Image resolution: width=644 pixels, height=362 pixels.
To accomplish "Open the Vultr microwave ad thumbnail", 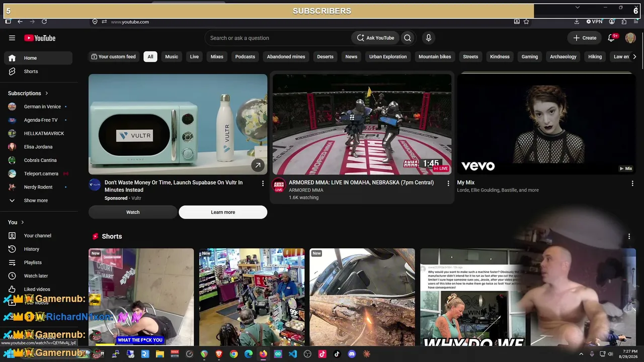I will tap(178, 124).
